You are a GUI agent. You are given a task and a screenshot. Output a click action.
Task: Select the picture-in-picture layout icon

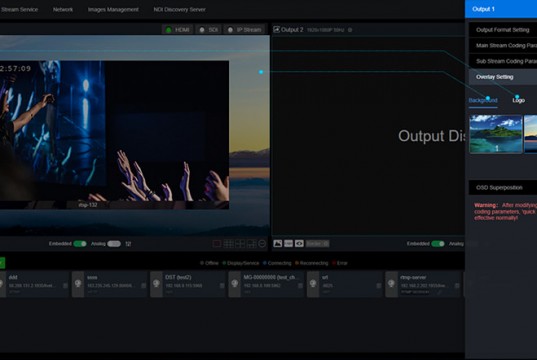point(252,244)
